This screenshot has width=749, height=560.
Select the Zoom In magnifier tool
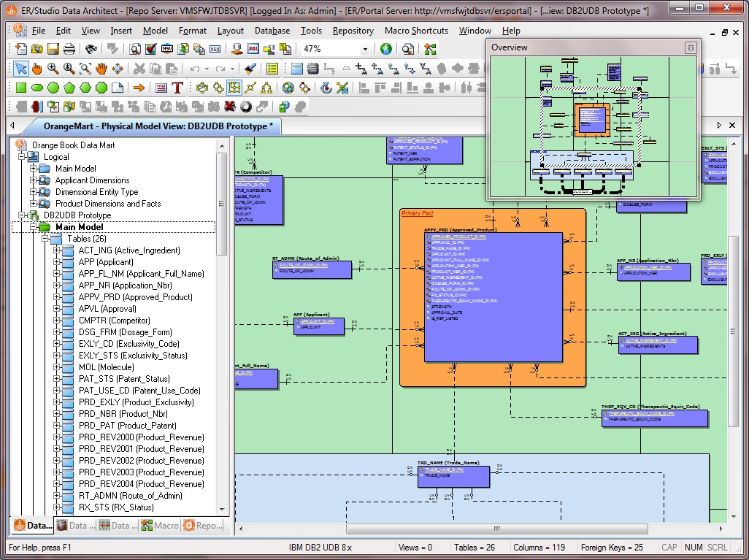point(53,69)
